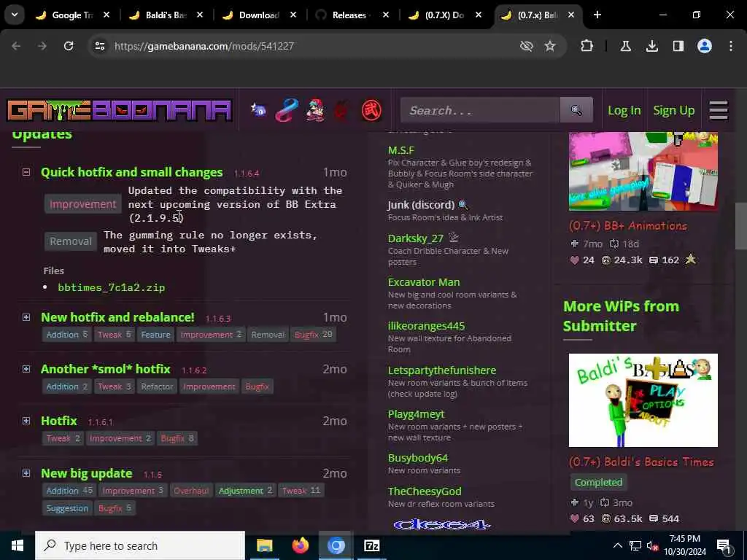Open the red circle kanji game icon
The image size is (747, 560).
(371, 110)
